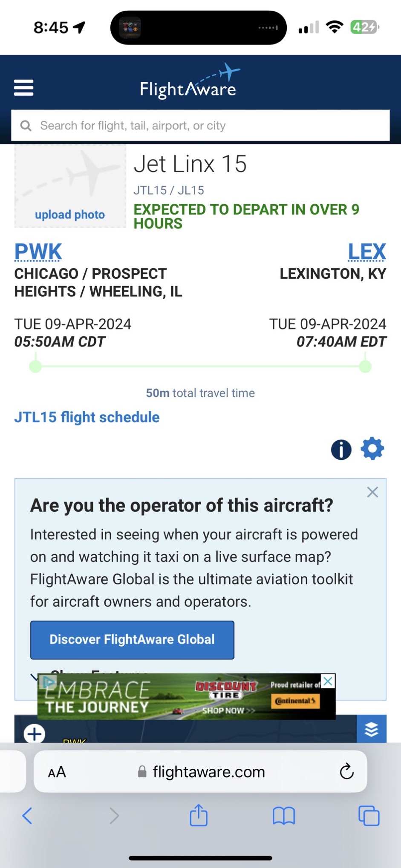
Task: Zoom in on the flight map
Action: click(x=35, y=733)
